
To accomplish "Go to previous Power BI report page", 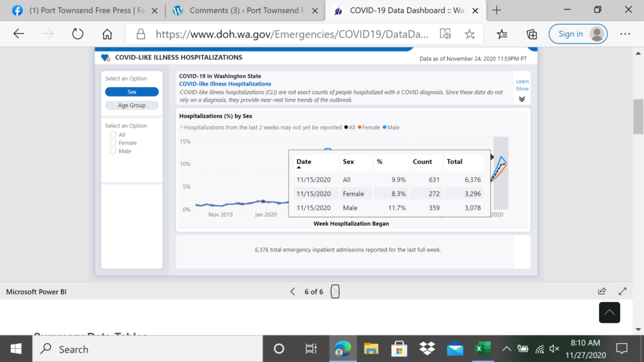I will coord(292,291).
